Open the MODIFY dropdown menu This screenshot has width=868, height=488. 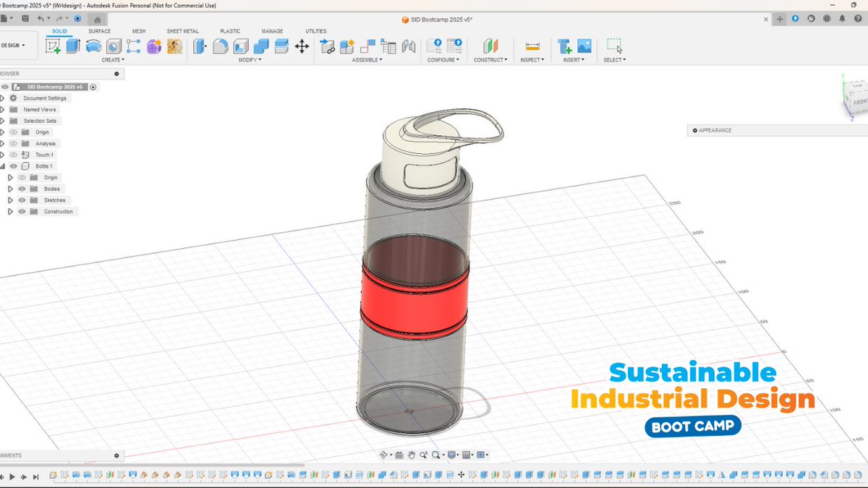(x=250, y=60)
